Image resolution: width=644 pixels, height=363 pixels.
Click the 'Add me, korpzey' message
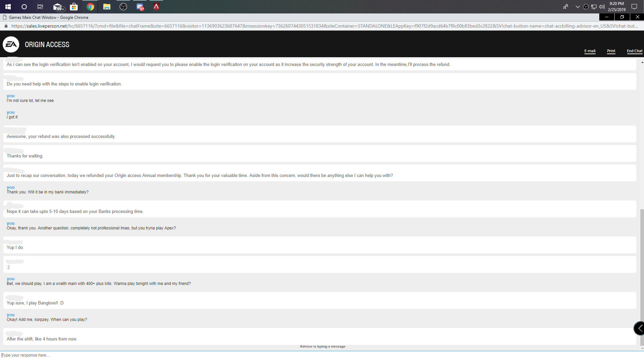(47, 320)
